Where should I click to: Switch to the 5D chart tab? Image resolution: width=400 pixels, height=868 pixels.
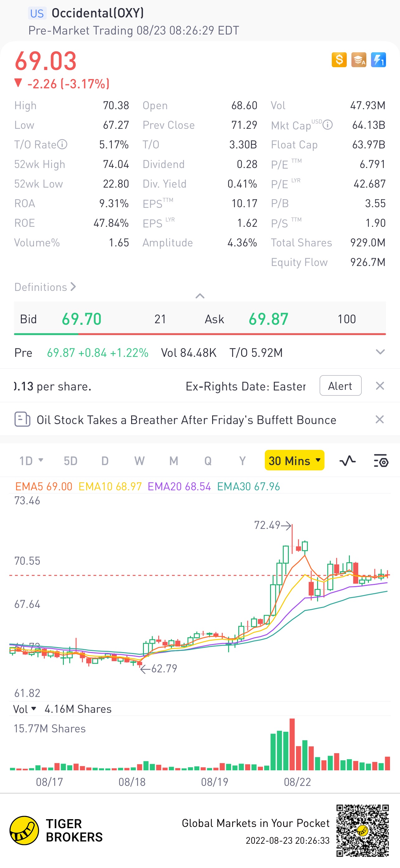point(70,460)
